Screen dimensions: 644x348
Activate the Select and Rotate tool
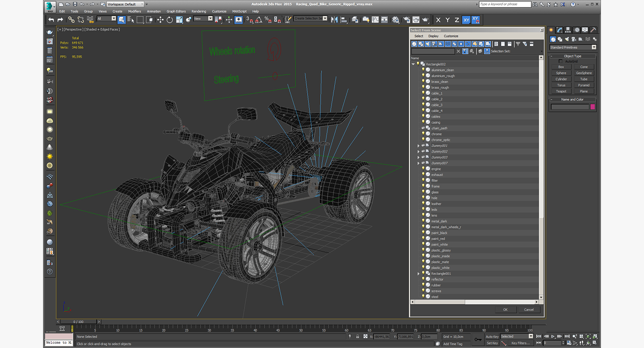(169, 20)
